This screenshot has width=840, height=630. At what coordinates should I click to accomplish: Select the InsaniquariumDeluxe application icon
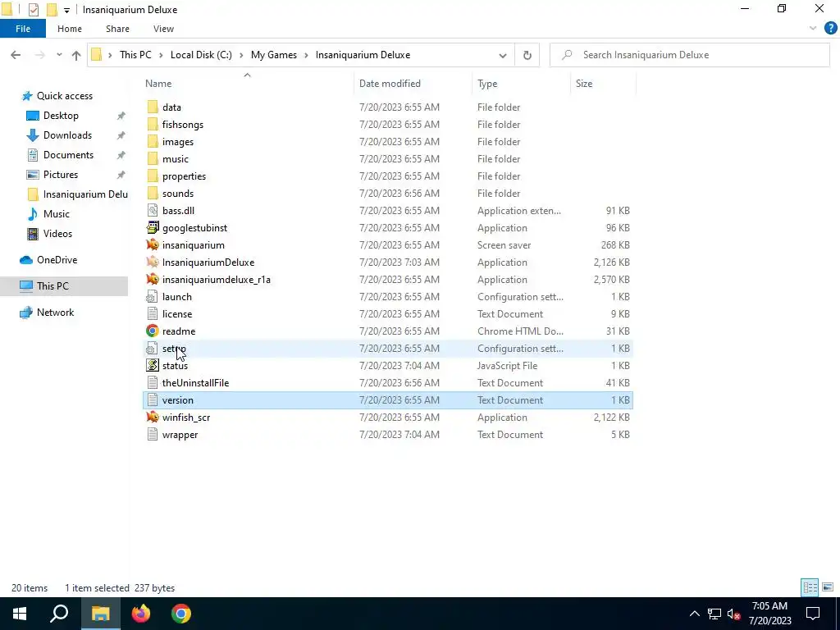click(153, 262)
